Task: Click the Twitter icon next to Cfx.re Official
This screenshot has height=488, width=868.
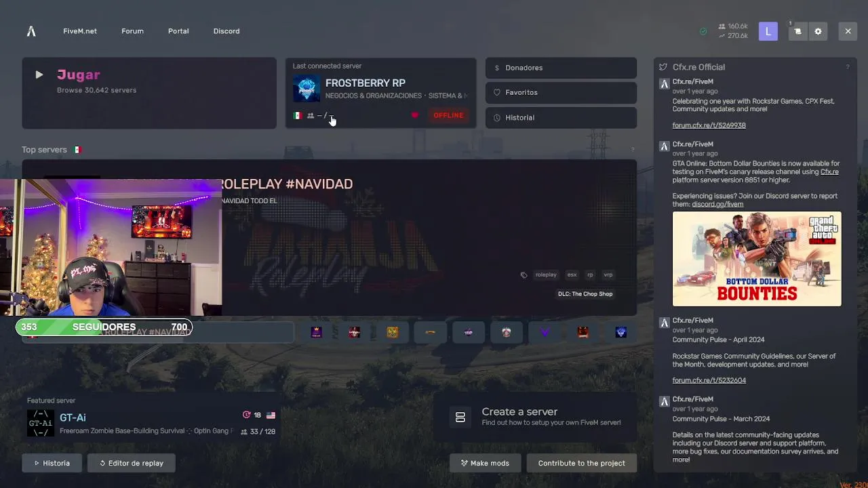Action: (x=663, y=67)
